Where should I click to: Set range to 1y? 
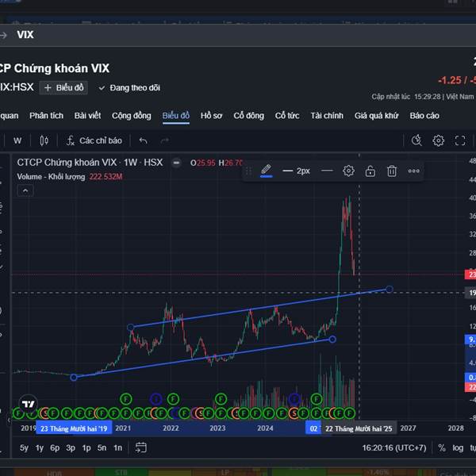click(x=40, y=447)
